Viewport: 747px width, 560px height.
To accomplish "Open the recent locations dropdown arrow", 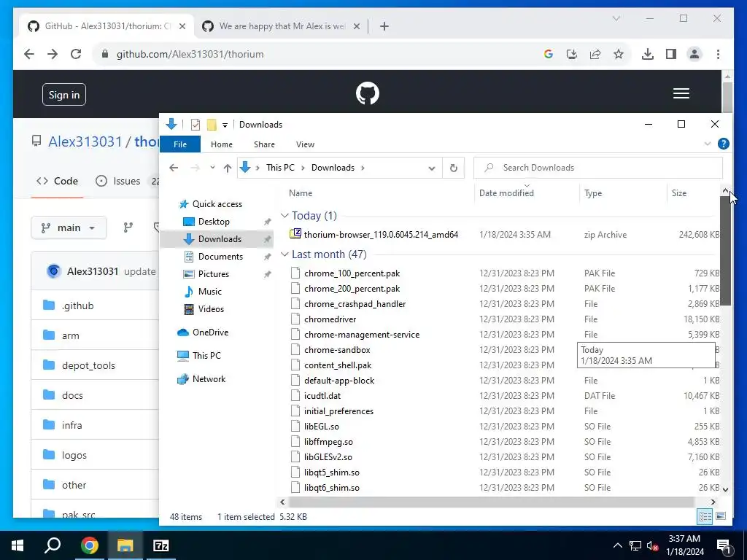I will [212, 168].
